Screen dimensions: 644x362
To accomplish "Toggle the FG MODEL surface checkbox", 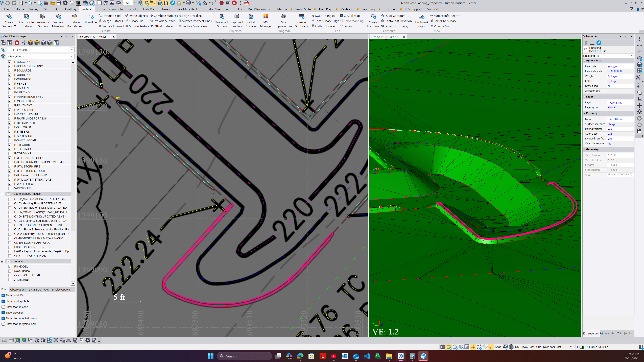I will (10, 267).
